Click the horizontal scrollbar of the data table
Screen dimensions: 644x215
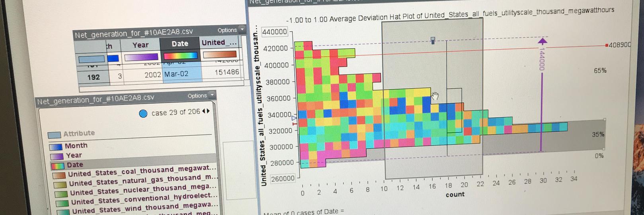[x=161, y=86]
